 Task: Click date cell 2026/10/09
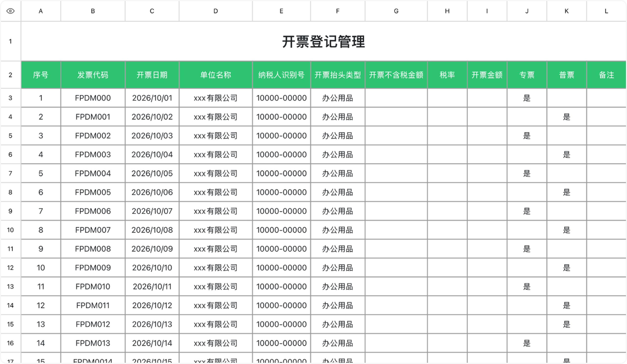click(x=152, y=249)
